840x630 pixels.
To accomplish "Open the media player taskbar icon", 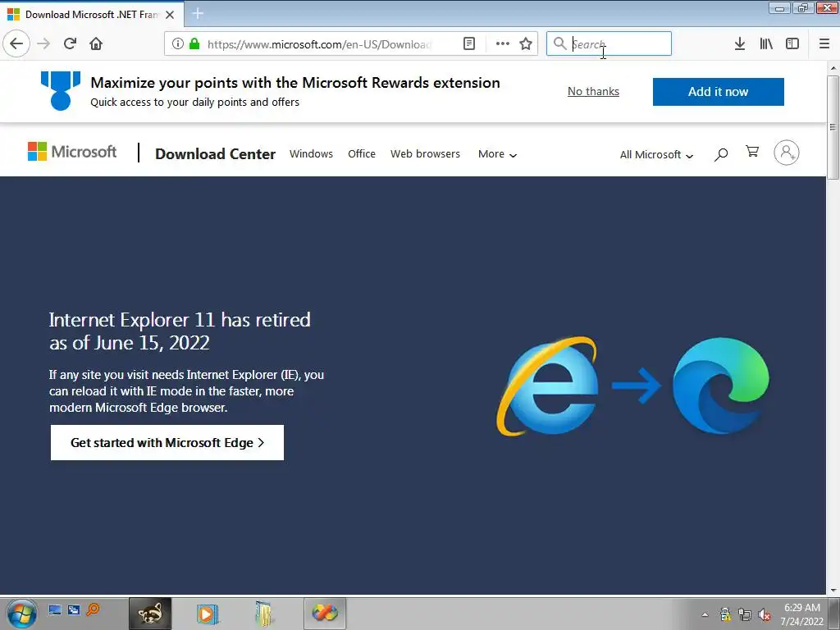I will pos(208,614).
